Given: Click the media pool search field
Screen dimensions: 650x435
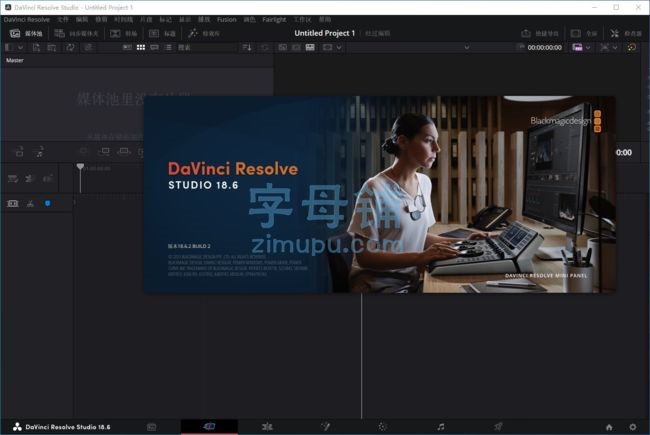Looking at the screenshot, I should click(207, 48).
